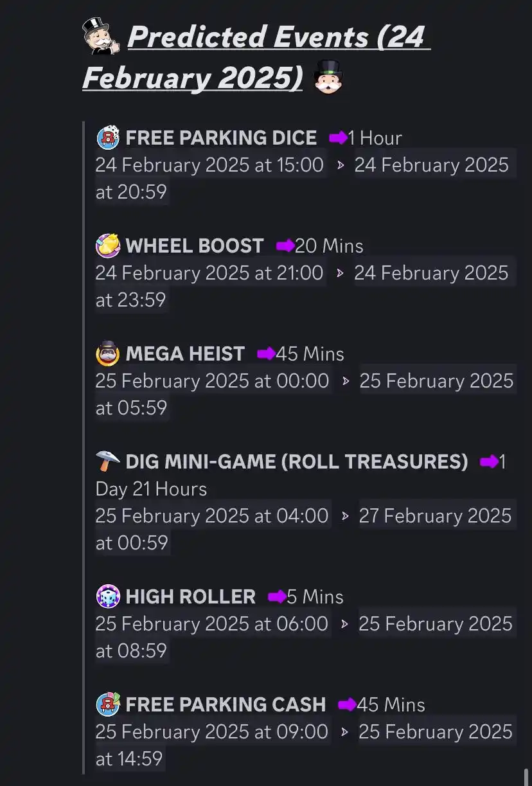Screen dimensions: 532x786
Task: Select the 25 February 2025 at 04:00 timestamp
Action: 213,515
